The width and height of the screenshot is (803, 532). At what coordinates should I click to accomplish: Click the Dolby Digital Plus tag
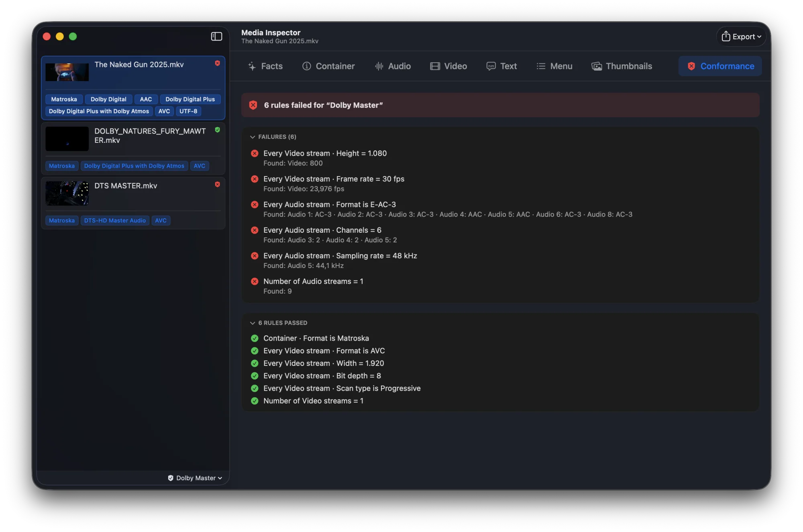pos(190,99)
